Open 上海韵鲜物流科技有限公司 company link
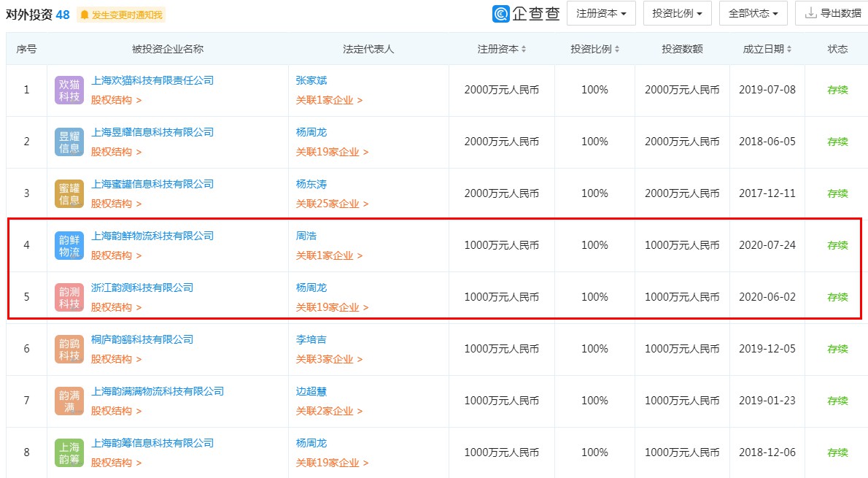This screenshot has width=868, height=478. pos(152,236)
